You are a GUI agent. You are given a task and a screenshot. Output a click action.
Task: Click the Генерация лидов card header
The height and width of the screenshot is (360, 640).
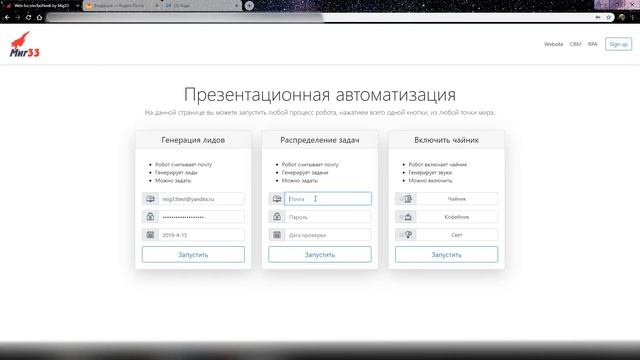point(193,140)
